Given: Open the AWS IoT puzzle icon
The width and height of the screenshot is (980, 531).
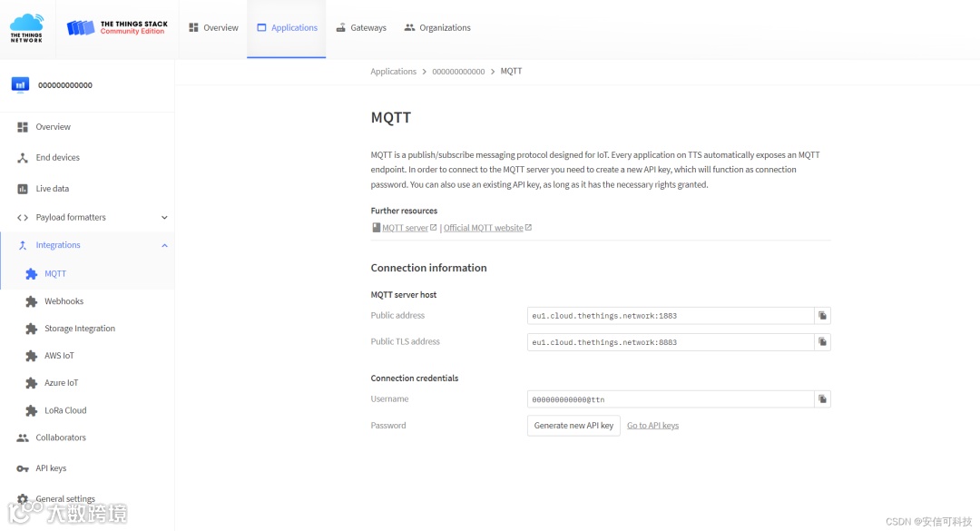Looking at the screenshot, I should click(31, 356).
